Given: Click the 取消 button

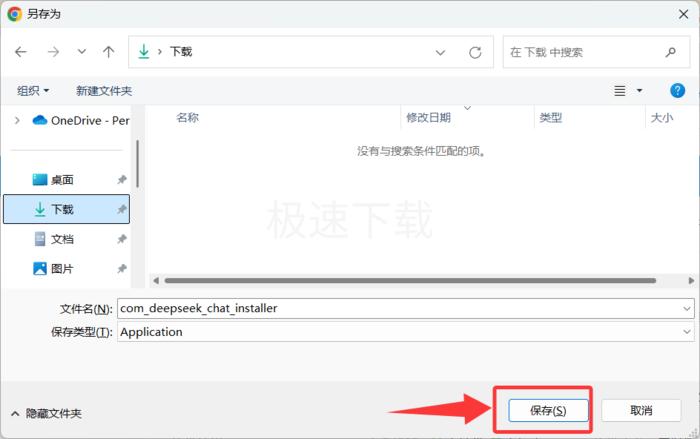Looking at the screenshot, I should pos(641,410).
